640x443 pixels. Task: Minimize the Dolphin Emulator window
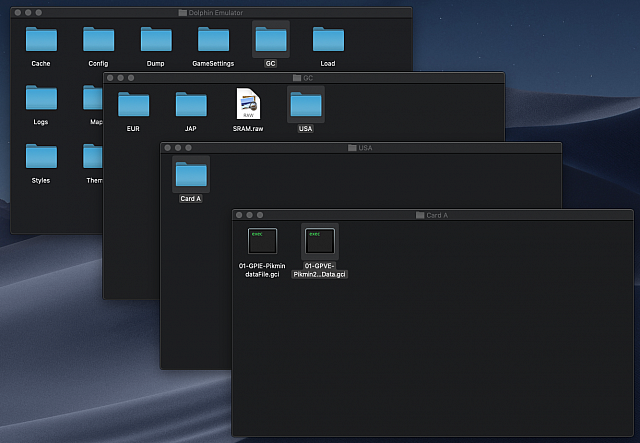[28, 13]
